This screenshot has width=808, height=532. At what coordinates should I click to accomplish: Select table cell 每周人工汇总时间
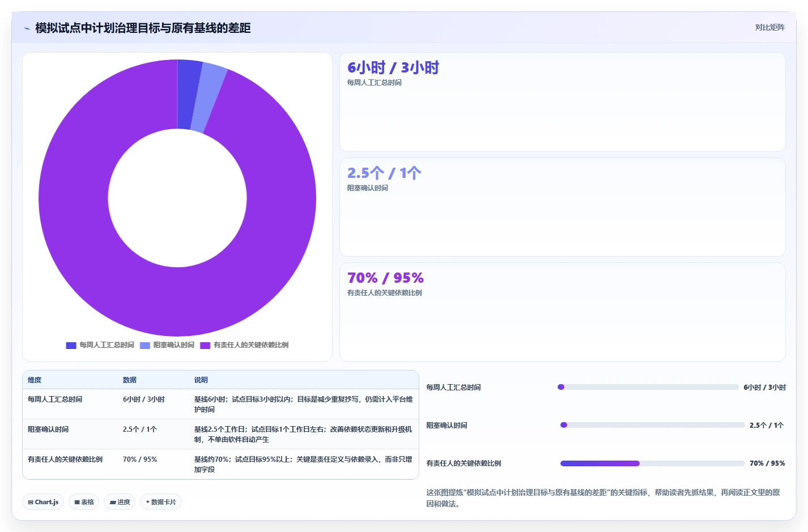tap(55, 399)
